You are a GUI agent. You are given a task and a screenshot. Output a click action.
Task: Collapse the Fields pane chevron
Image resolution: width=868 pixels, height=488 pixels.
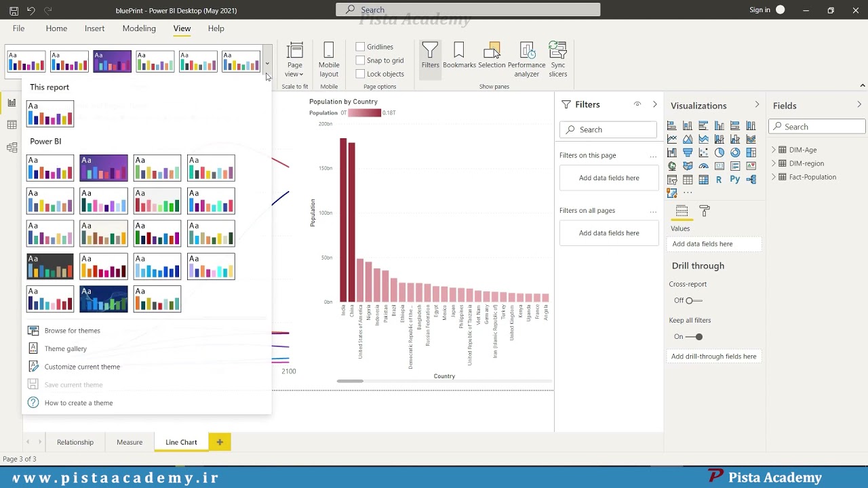click(859, 104)
